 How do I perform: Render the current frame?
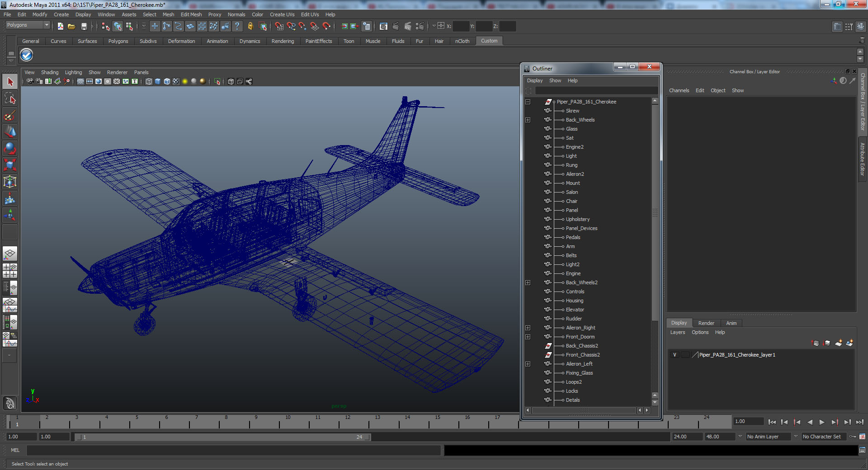396,26
